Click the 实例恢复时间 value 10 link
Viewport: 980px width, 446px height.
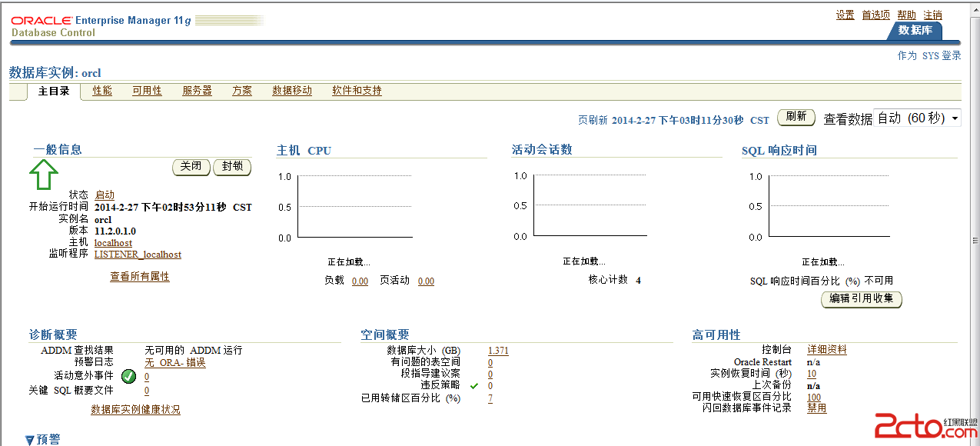(x=812, y=374)
